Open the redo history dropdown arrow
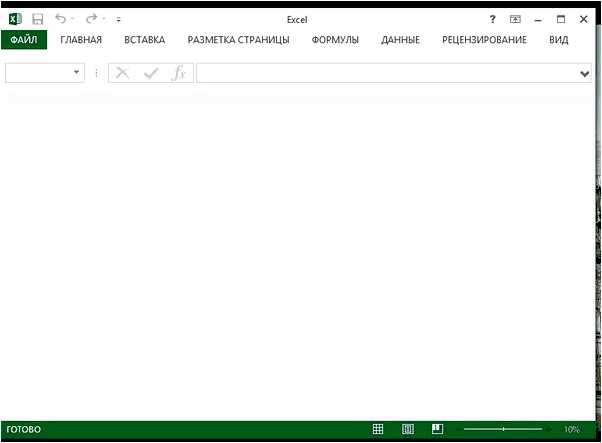This screenshot has height=443, width=602. [104, 19]
